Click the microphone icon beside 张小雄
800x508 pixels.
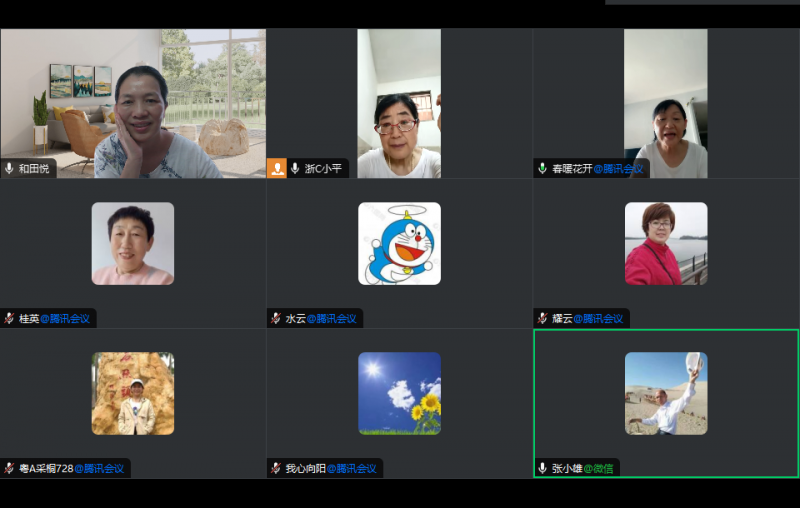coord(542,468)
